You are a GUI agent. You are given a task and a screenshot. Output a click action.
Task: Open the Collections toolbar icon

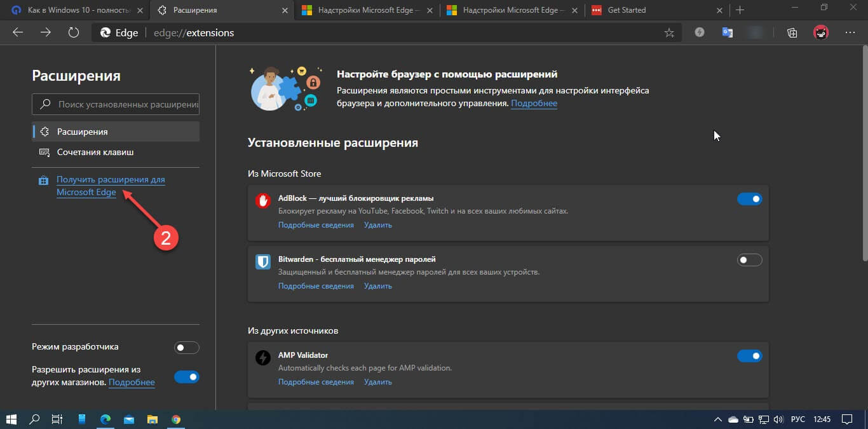[x=792, y=33]
